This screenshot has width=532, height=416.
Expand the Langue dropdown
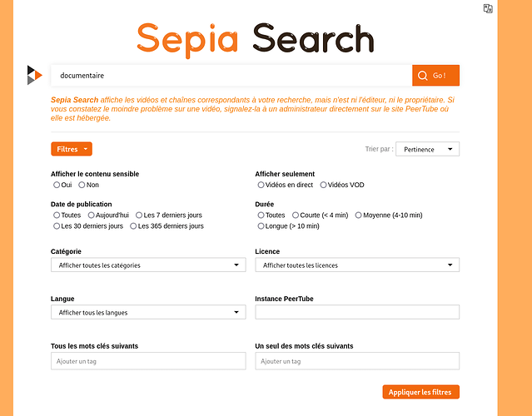pyautogui.click(x=148, y=312)
